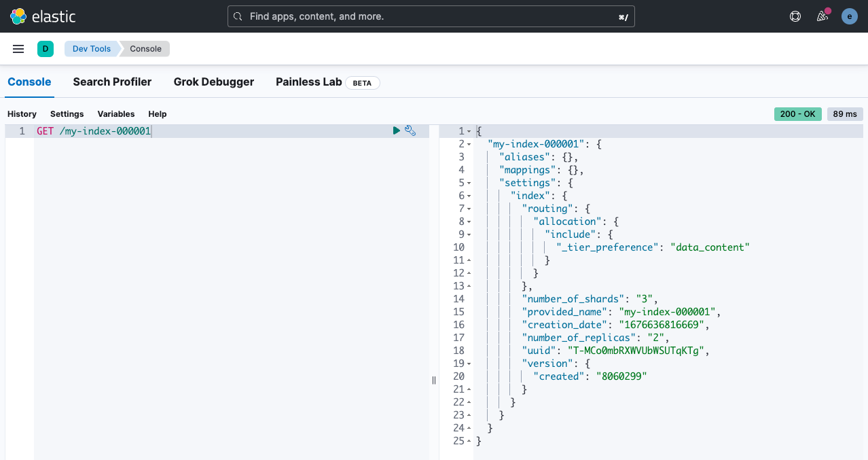Click the "data_content" value
This screenshot has height=460, width=868.
(710, 247)
